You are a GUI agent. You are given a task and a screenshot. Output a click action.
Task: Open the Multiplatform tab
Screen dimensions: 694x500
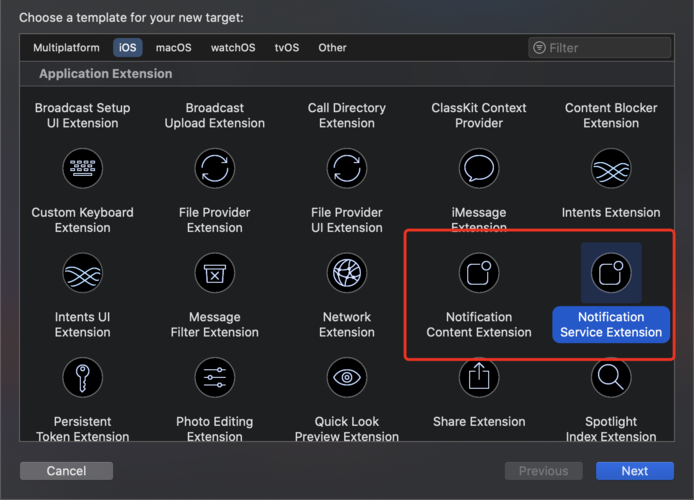pyautogui.click(x=66, y=48)
